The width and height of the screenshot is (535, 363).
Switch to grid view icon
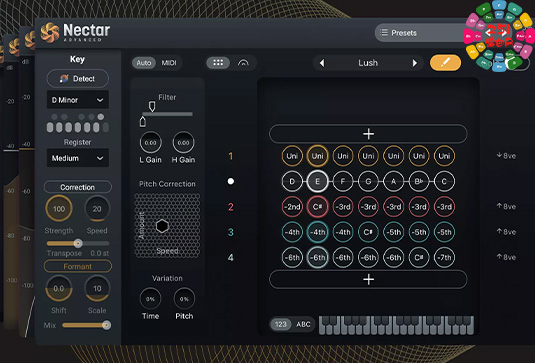point(218,62)
